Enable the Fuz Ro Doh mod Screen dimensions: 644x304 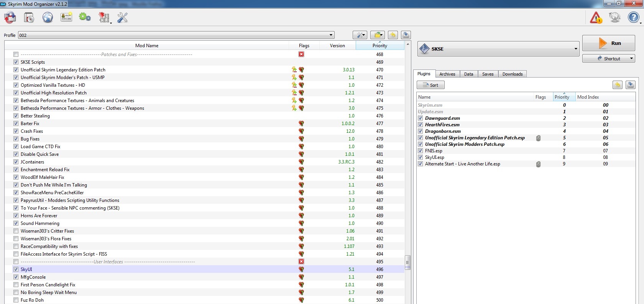[x=16, y=300]
